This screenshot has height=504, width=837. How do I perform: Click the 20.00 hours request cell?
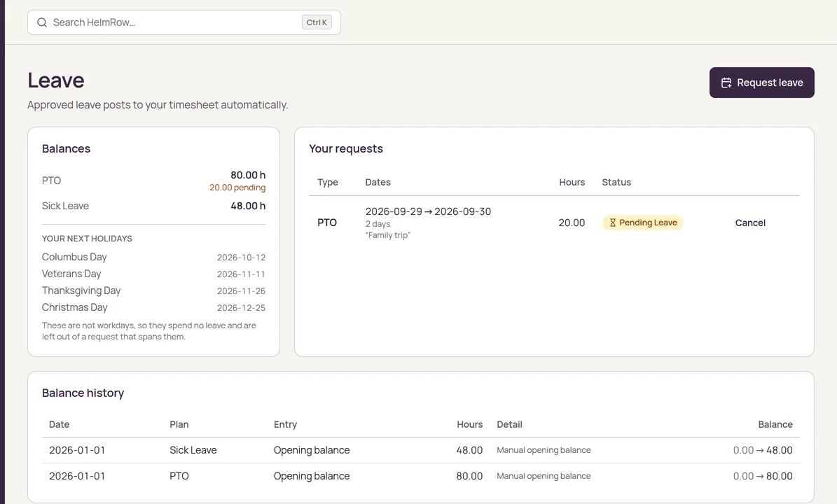572,223
